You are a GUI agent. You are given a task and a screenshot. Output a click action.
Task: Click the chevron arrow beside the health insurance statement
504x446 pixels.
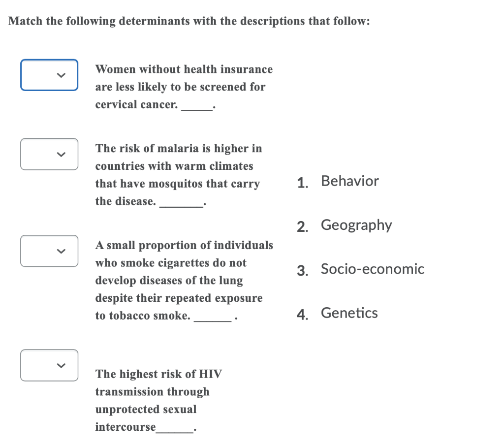61,75
